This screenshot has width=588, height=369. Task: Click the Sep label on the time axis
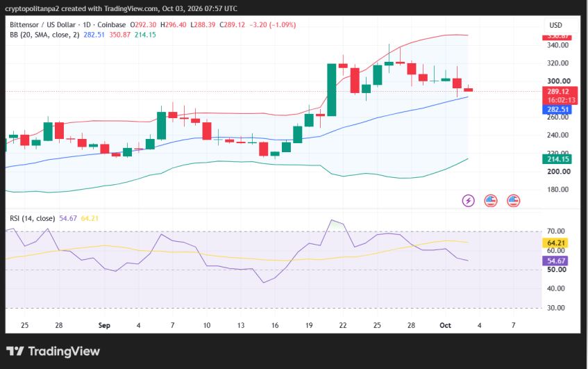point(104,325)
